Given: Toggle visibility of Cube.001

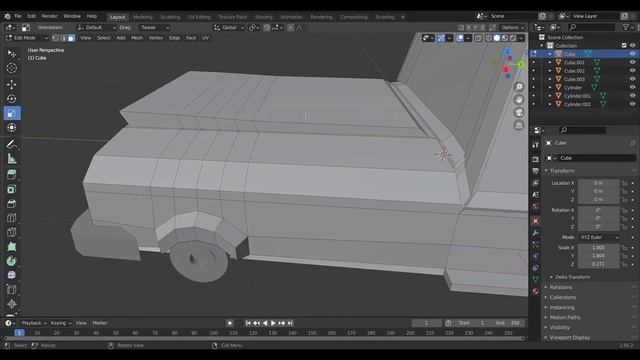Looking at the screenshot, I should tap(632, 62).
